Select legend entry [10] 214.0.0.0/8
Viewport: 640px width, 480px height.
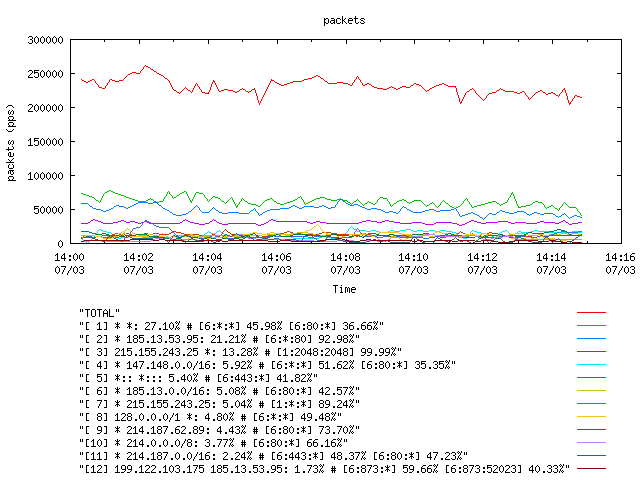[x=213, y=443]
